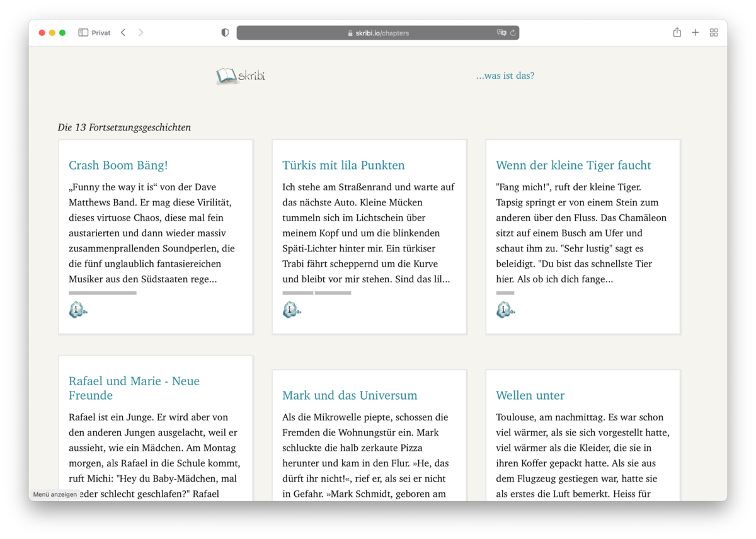756x539 pixels.
Task: Select the "Mark und das Universum" title
Action: [x=350, y=395]
